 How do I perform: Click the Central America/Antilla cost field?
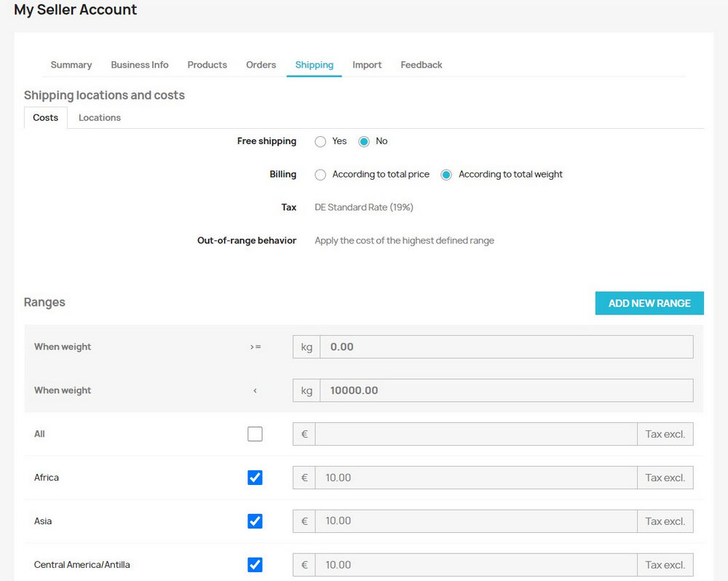(476, 565)
